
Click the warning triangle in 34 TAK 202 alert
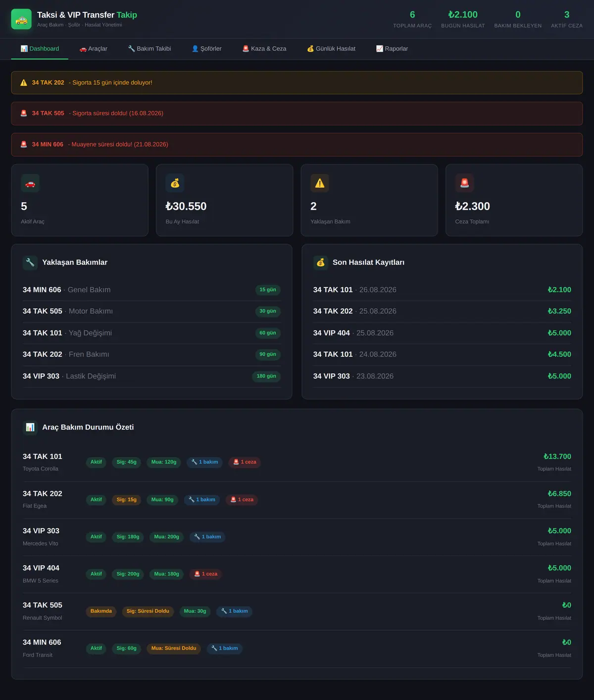[x=24, y=83]
